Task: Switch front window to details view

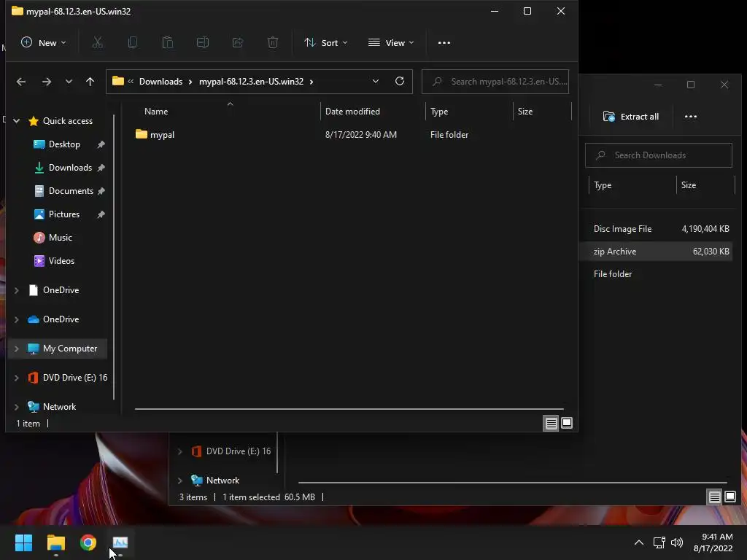Action: click(x=551, y=424)
